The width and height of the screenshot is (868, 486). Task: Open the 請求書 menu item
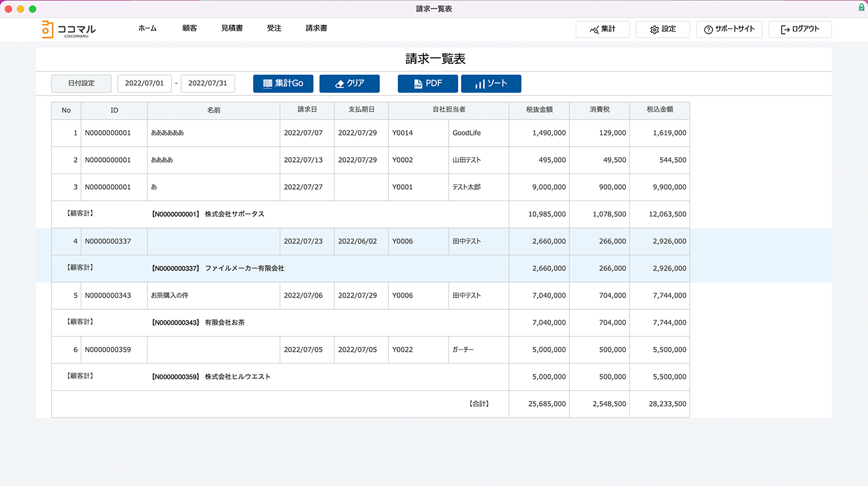coord(316,28)
